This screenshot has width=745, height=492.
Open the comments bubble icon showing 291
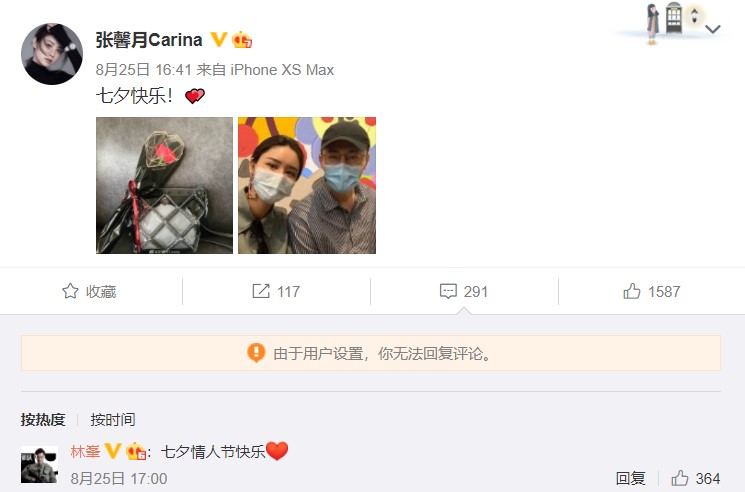pos(448,291)
